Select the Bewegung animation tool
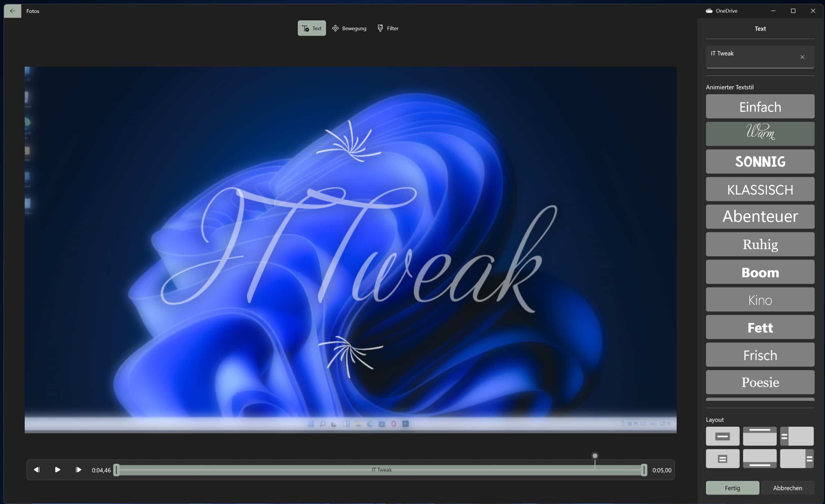825x504 pixels. pyautogui.click(x=349, y=28)
